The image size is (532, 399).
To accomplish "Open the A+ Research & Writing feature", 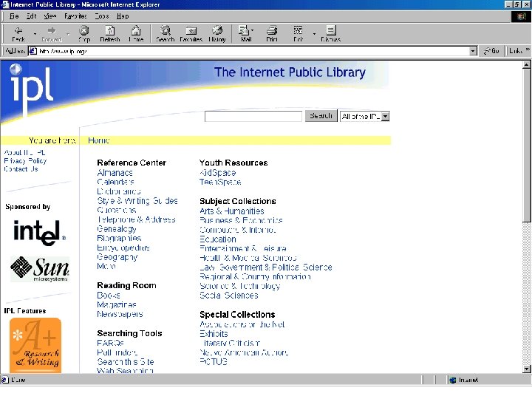I will coord(35,345).
